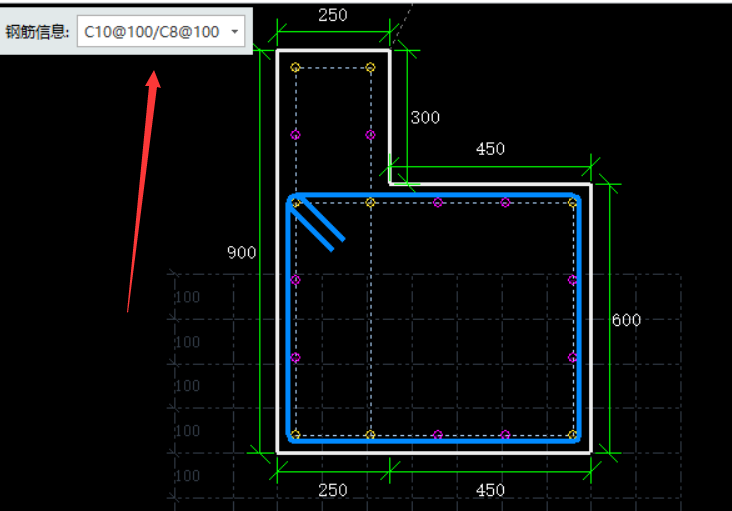The image size is (732, 511).
Task: Select the topmost 100 grid spacing label
Action: pos(188,298)
